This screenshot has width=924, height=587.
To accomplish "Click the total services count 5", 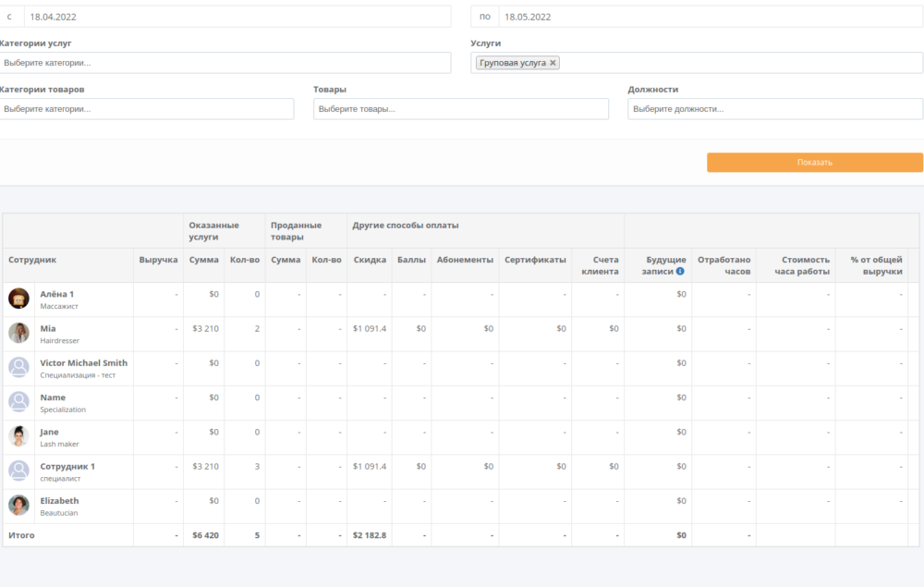I will pos(257,536).
